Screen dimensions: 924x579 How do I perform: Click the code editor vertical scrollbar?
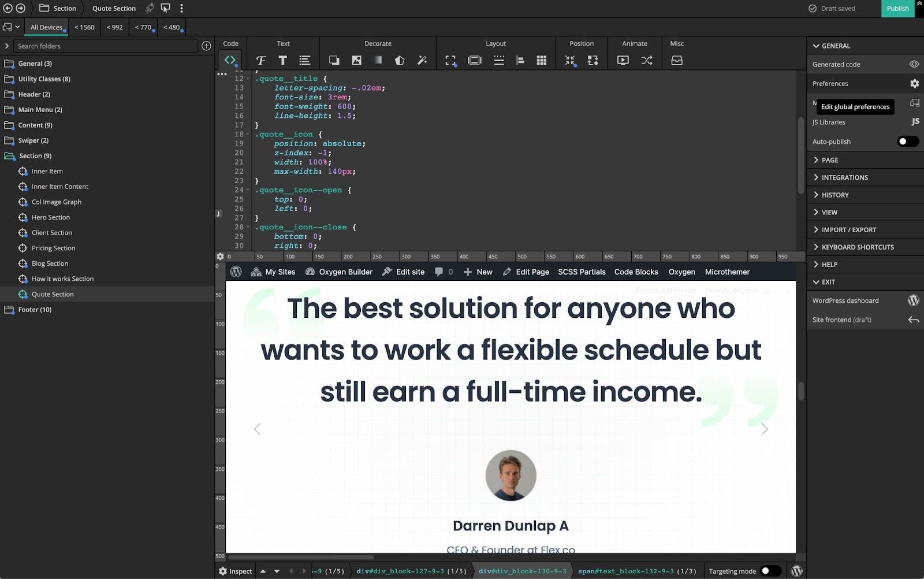pos(801,155)
